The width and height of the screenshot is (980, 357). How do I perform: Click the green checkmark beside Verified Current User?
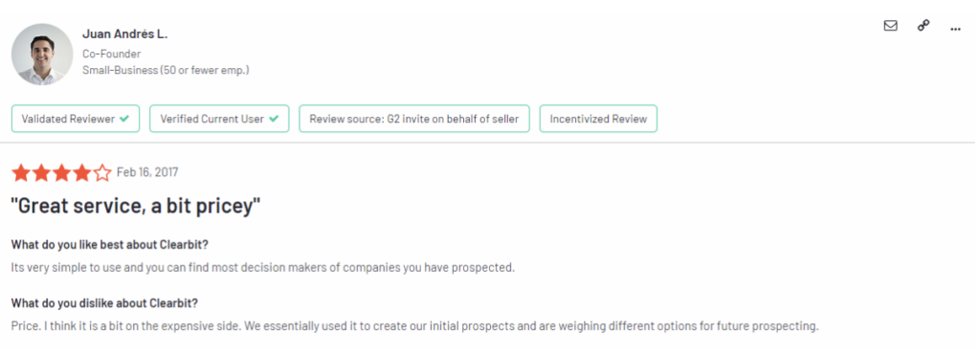274,119
